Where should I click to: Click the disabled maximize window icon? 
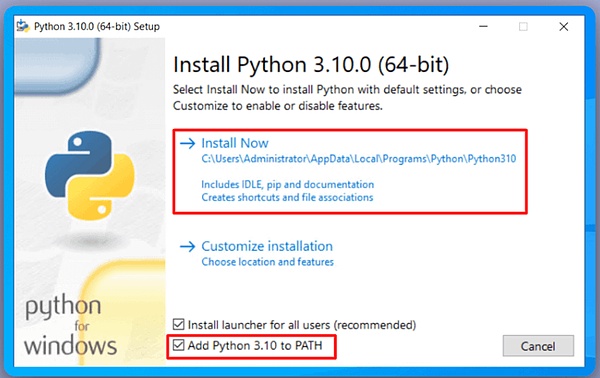[523, 26]
